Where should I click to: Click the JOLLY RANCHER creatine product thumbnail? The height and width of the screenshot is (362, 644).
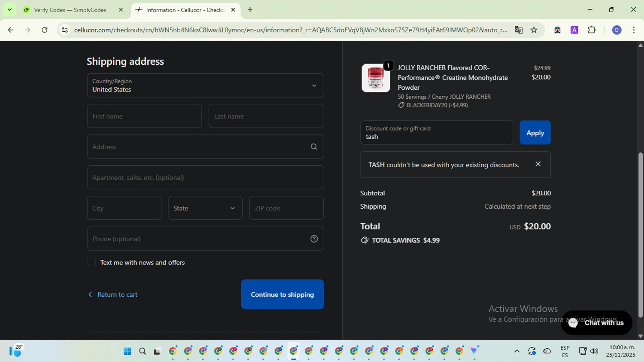[x=376, y=78]
